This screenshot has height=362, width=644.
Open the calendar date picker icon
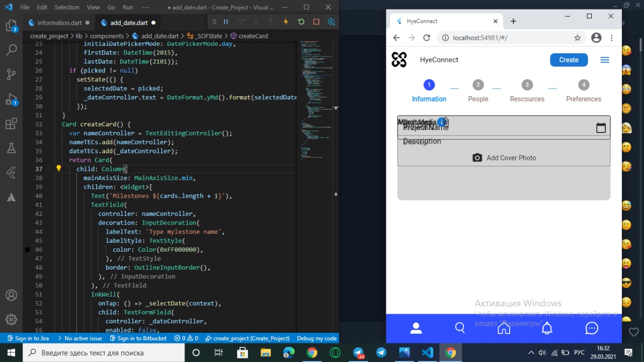click(601, 128)
